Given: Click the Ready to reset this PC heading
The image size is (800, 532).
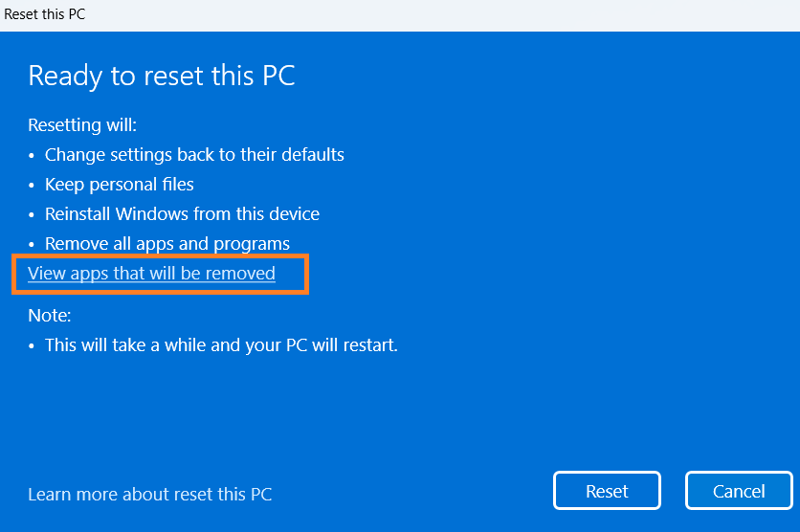Looking at the screenshot, I should [162, 77].
